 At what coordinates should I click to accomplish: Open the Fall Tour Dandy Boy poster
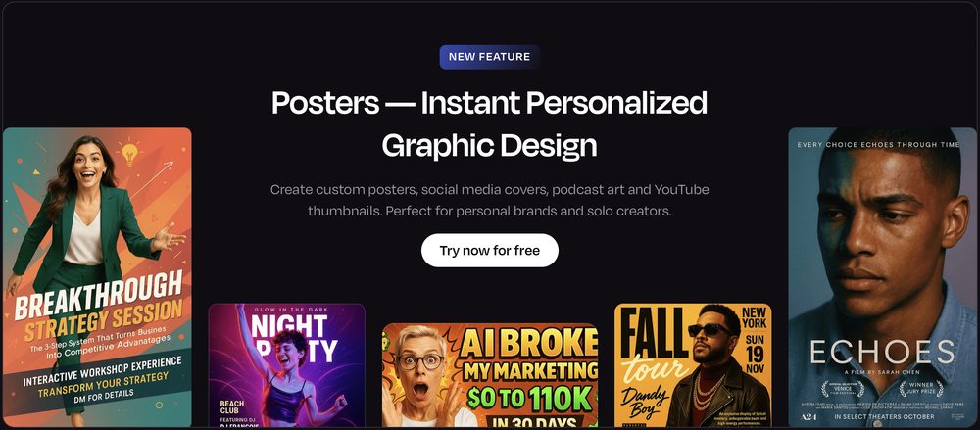[x=693, y=365]
